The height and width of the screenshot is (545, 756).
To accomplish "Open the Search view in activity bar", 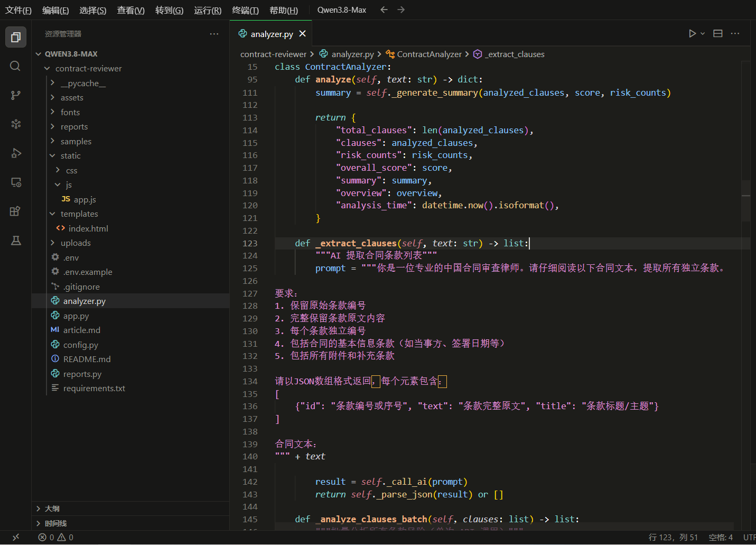I will 15,66.
